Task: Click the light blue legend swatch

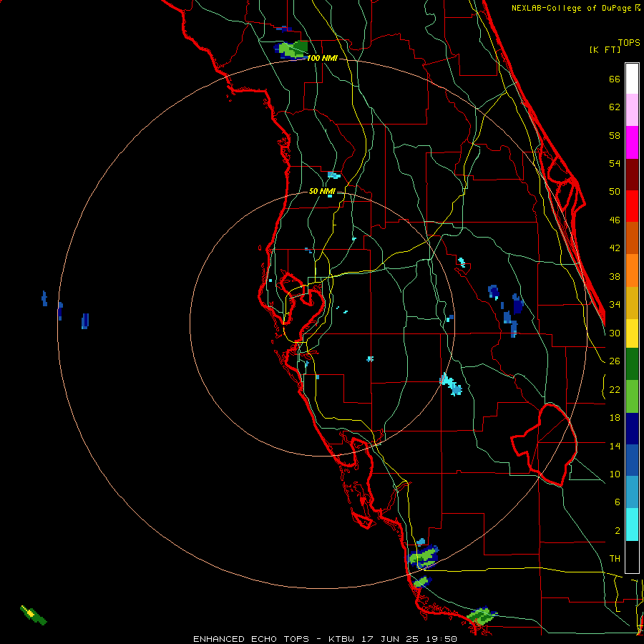Action: (632, 492)
